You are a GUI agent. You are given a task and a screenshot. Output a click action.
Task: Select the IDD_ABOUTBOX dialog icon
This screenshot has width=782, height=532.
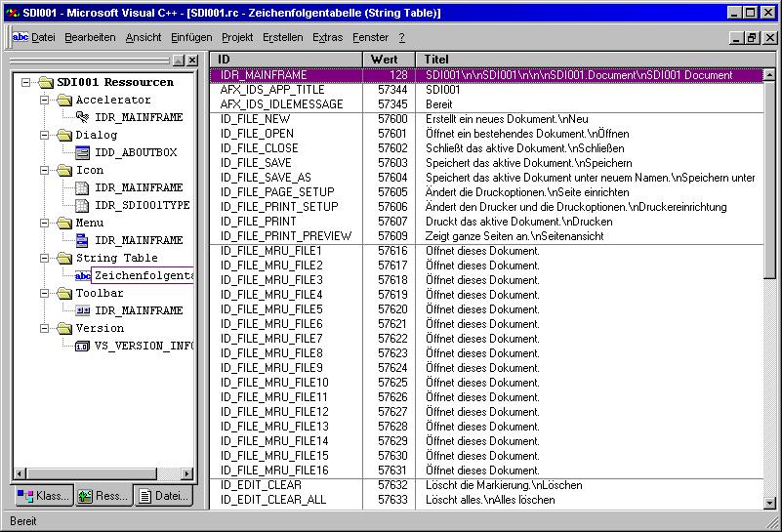(x=82, y=152)
